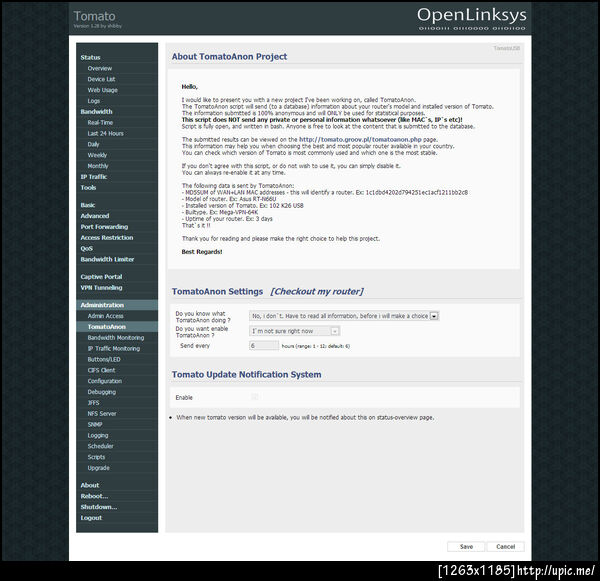The image size is (600, 581).
Task: Go to Port Forwarding
Action: click(104, 227)
